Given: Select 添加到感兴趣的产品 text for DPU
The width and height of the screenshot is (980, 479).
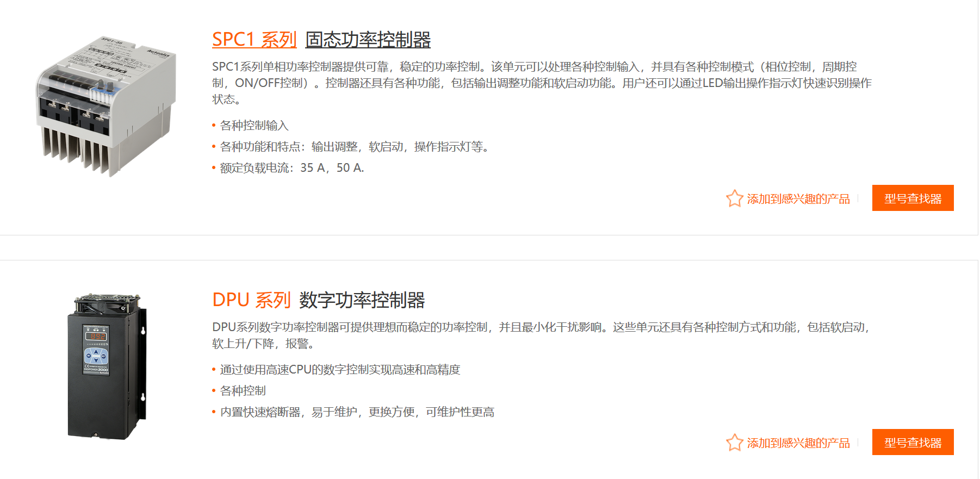Looking at the screenshot, I should tap(798, 443).
